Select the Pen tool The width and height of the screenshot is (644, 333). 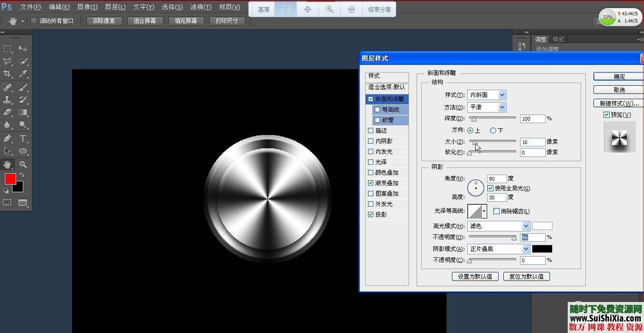coord(7,138)
